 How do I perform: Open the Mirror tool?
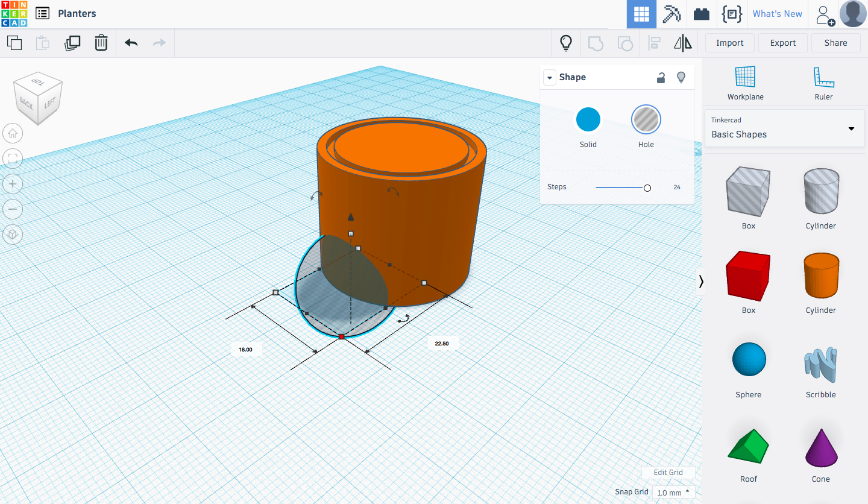[x=683, y=43]
